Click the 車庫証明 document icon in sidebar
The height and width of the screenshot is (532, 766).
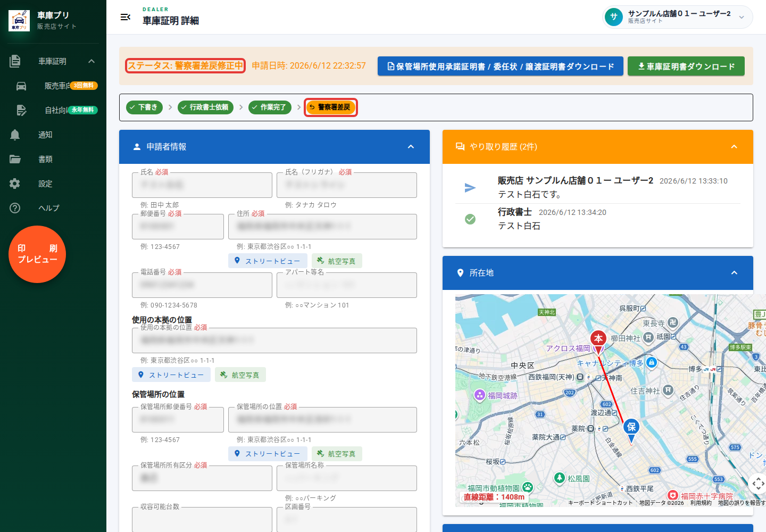[15, 61]
